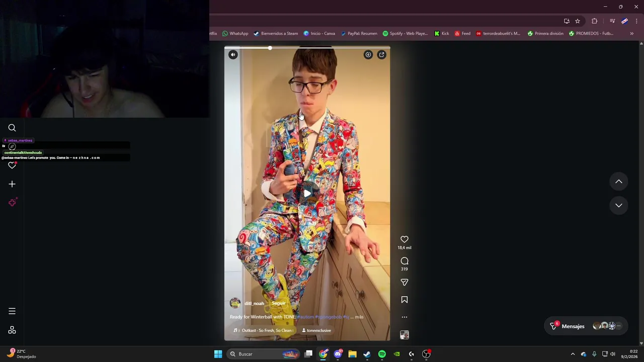This screenshot has width=644, height=362.
Task: Open Bienvenidos a Steam bookmark
Action: [x=276, y=34]
